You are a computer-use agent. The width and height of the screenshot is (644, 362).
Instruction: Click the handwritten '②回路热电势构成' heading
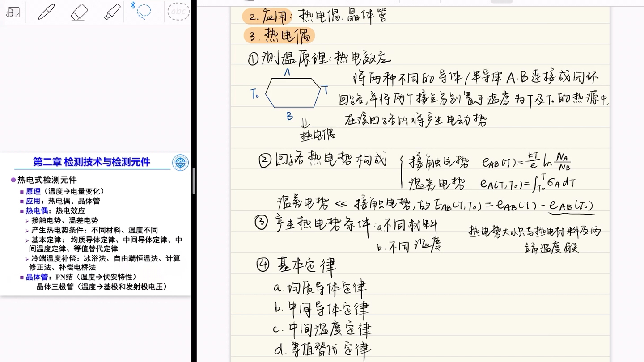(x=322, y=160)
